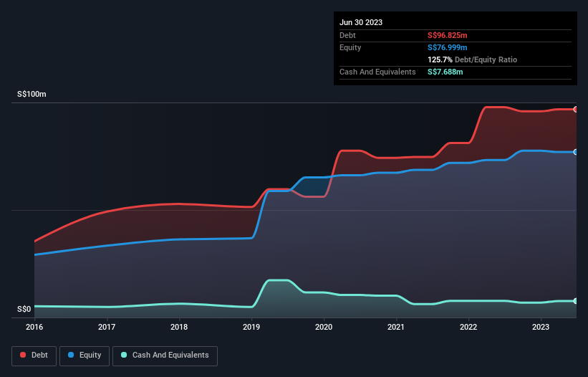This screenshot has width=588, height=377.
Task: Click the S$0 y-axis label
Action: [24, 309]
